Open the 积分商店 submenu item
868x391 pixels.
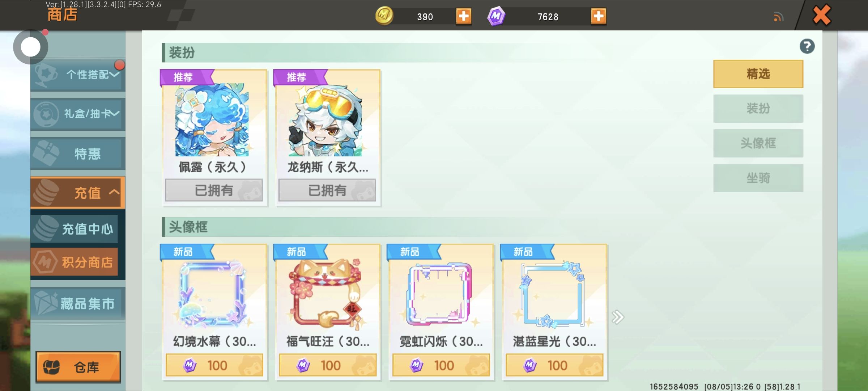(x=75, y=262)
